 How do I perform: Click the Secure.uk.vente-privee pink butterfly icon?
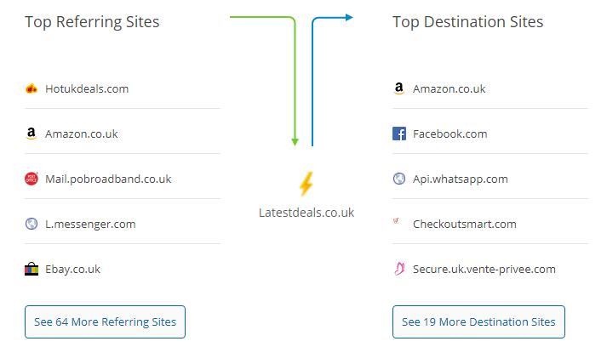click(x=399, y=269)
